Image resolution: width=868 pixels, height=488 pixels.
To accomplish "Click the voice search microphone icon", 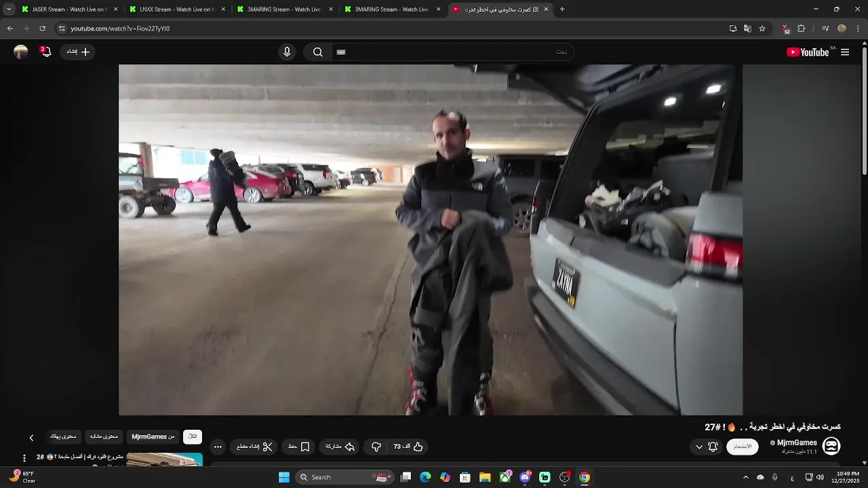I will click(x=287, y=52).
